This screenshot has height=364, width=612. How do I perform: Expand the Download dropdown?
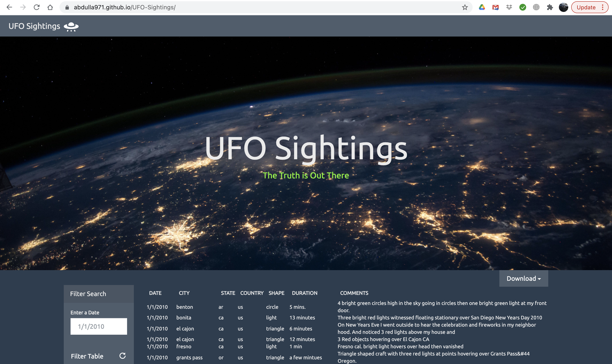pyautogui.click(x=523, y=278)
